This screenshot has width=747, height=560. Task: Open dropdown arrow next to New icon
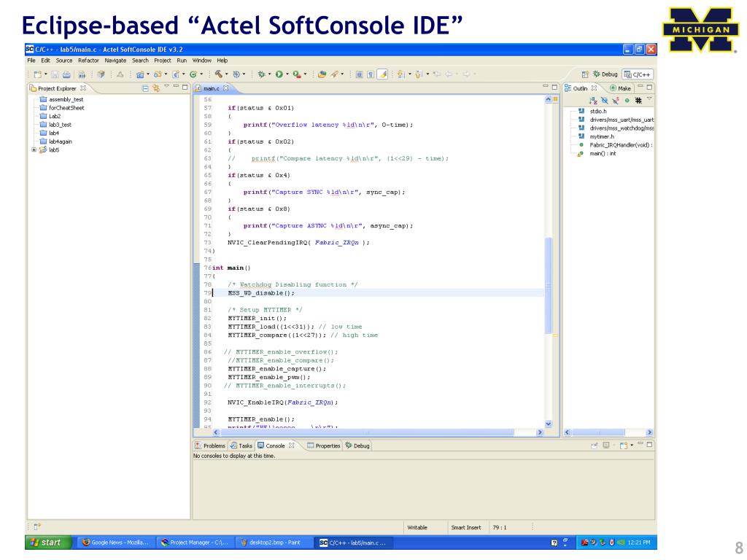click(x=46, y=74)
